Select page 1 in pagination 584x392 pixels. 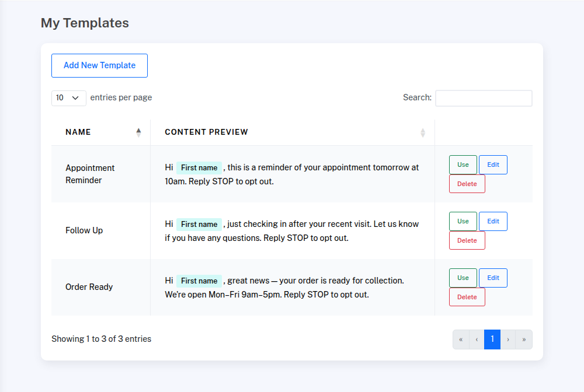pyautogui.click(x=492, y=339)
